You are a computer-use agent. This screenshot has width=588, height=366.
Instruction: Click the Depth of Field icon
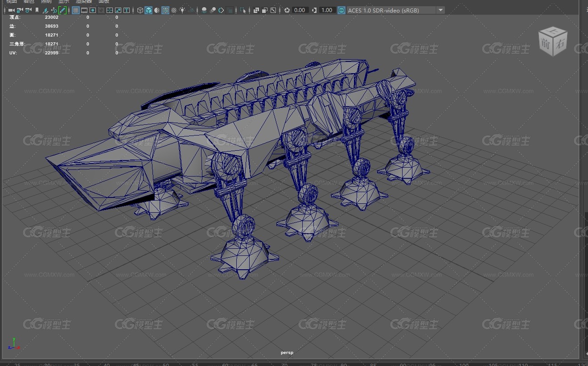tap(230, 10)
